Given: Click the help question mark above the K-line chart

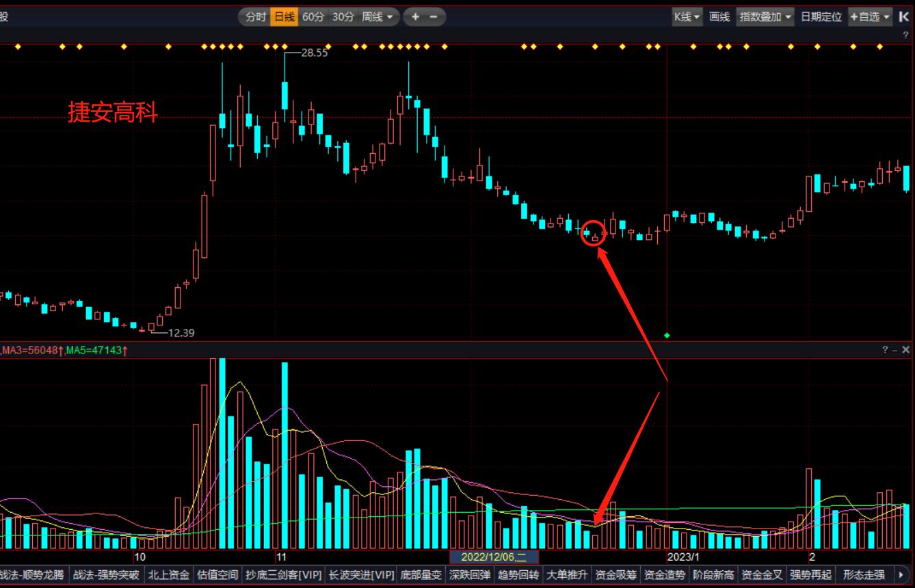Looking at the screenshot, I should tap(906, 35).
